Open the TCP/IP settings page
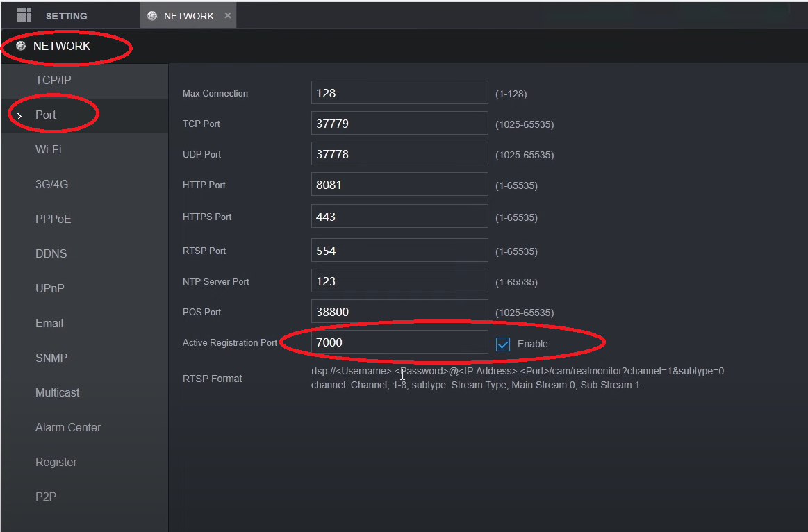 pyautogui.click(x=53, y=81)
